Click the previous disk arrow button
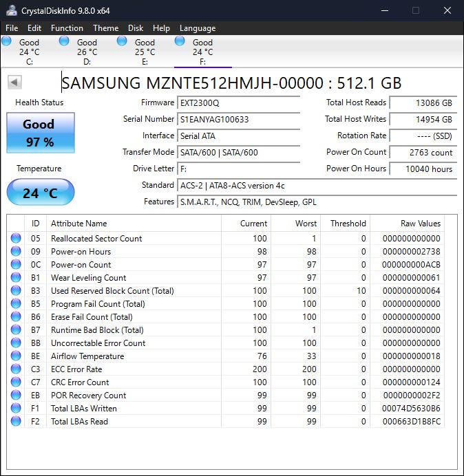This screenshot has height=476, width=464. coord(14,83)
